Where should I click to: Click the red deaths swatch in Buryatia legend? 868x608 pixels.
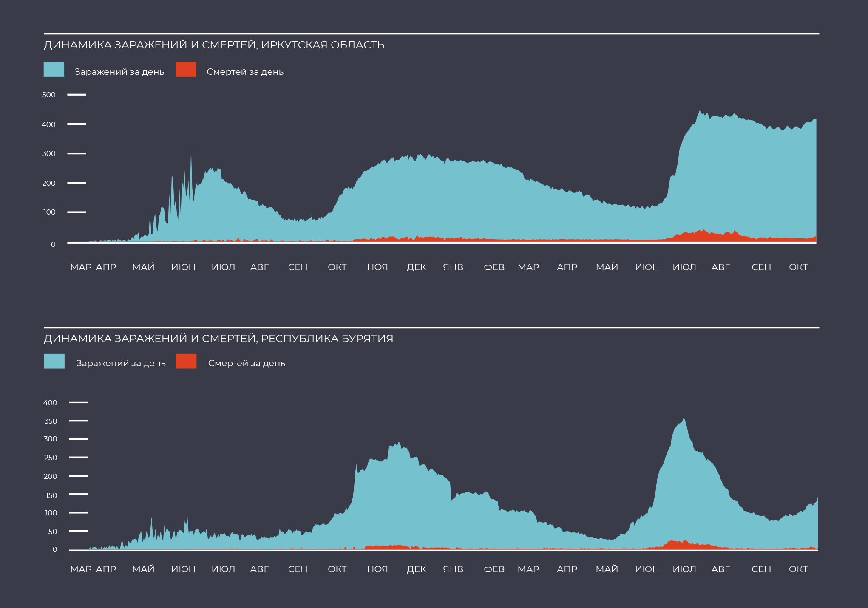pos(186,361)
